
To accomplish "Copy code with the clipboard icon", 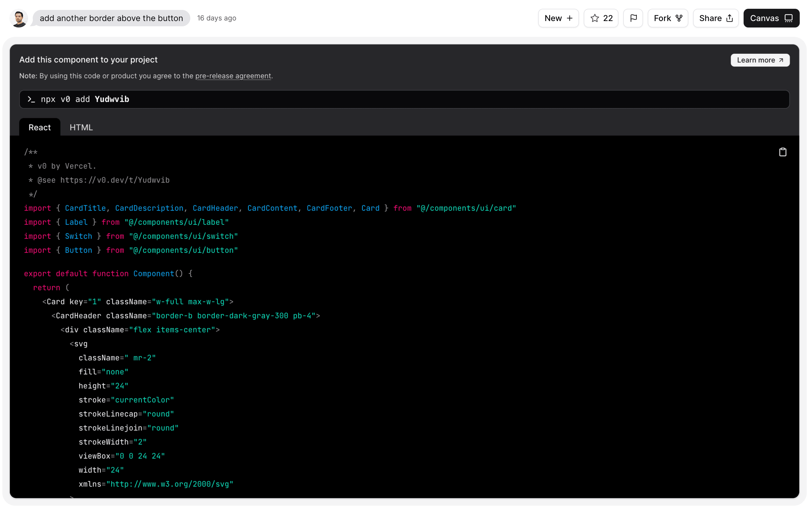I will [782, 152].
